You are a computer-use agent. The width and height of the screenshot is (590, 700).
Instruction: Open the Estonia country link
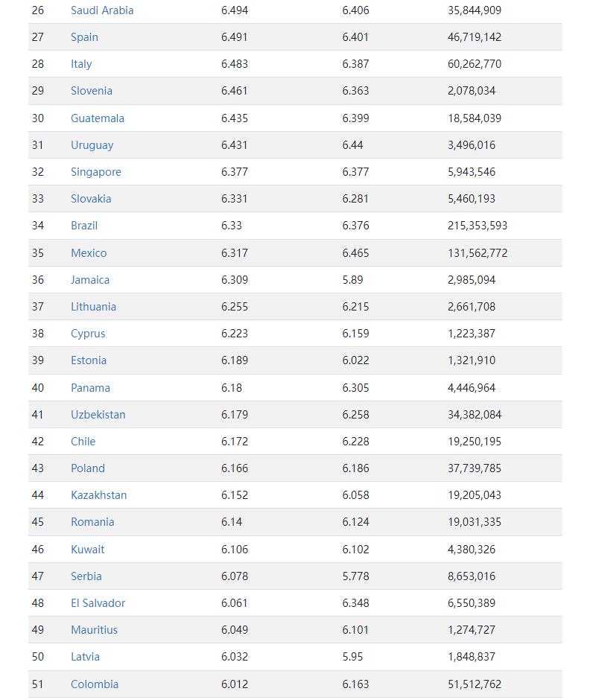[x=89, y=360]
